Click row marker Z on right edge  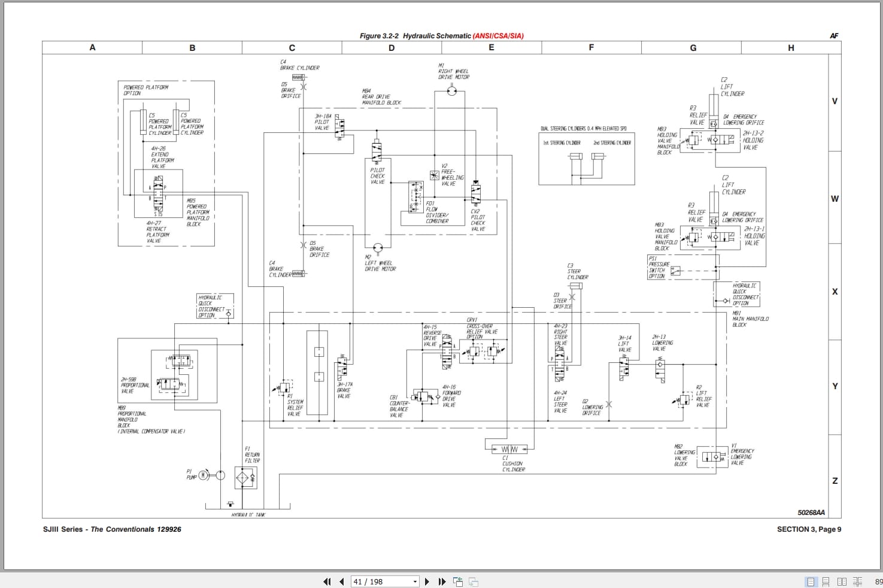coord(835,481)
